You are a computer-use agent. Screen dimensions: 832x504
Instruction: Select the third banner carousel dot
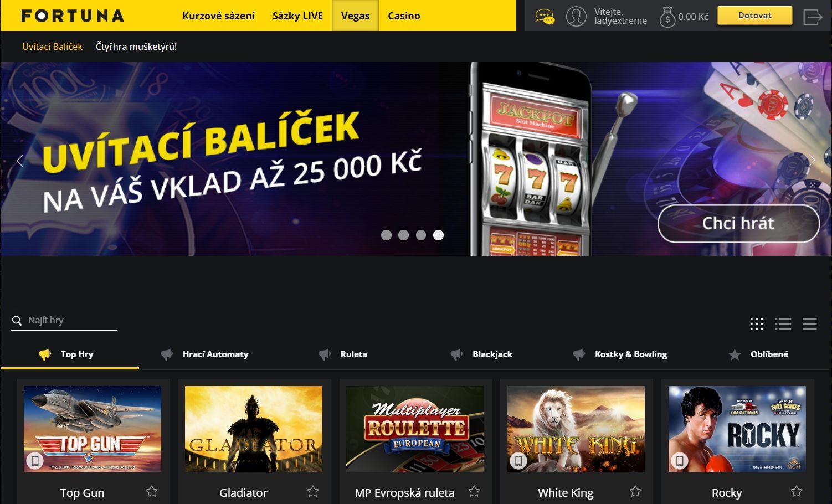(421, 235)
